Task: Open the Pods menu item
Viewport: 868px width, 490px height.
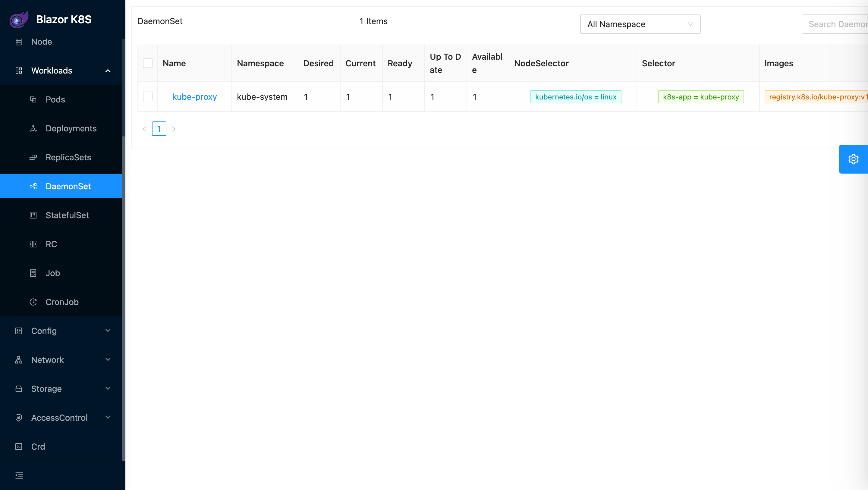Action: pyautogui.click(x=61, y=99)
